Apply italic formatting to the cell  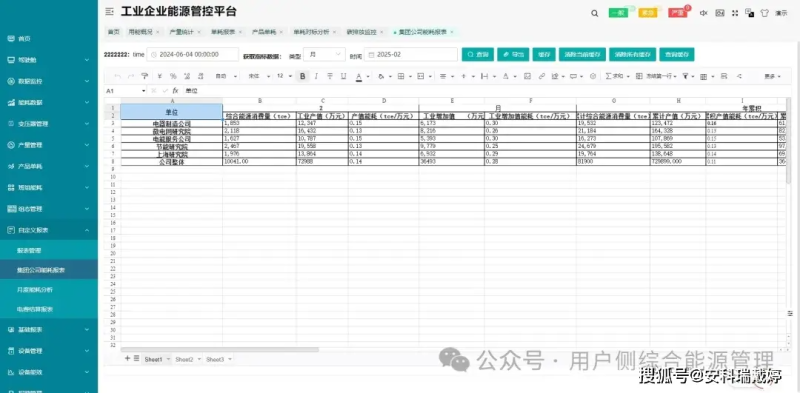[x=316, y=76]
